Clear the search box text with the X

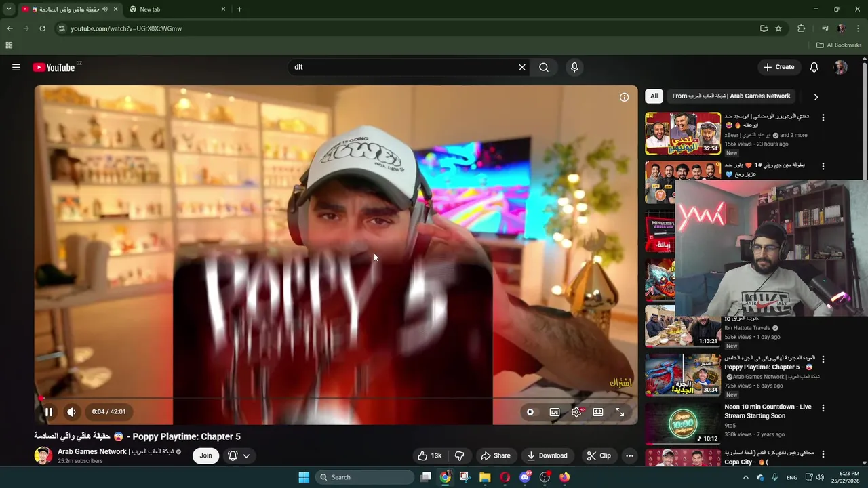tap(522, 67)
